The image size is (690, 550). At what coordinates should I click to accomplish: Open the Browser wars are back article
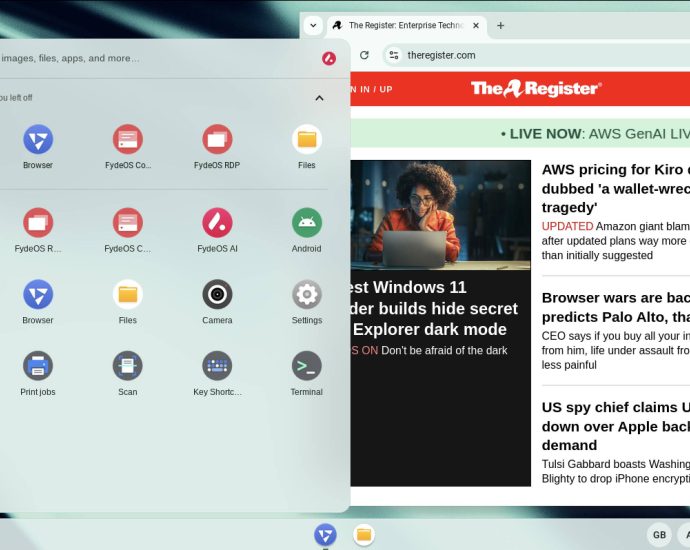(x=616, y=307)
